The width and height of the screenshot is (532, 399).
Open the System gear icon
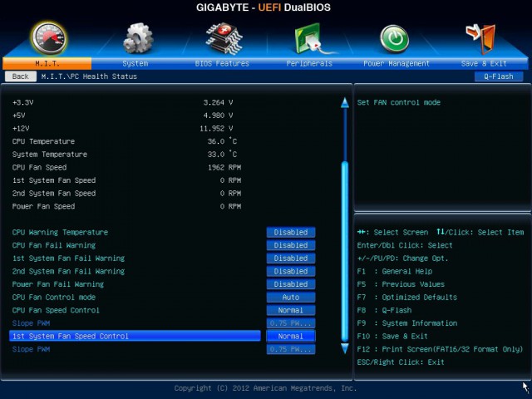coord(137,37)
